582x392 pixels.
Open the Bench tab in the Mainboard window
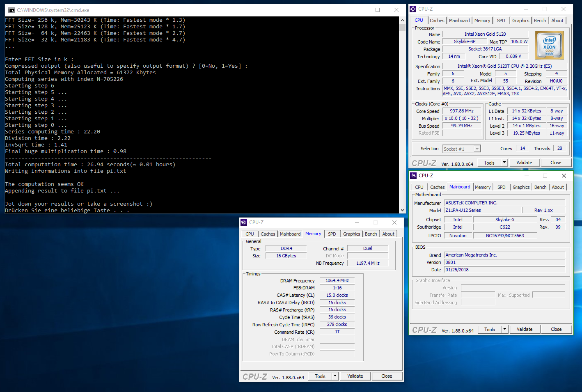click(x=540, y=187)
